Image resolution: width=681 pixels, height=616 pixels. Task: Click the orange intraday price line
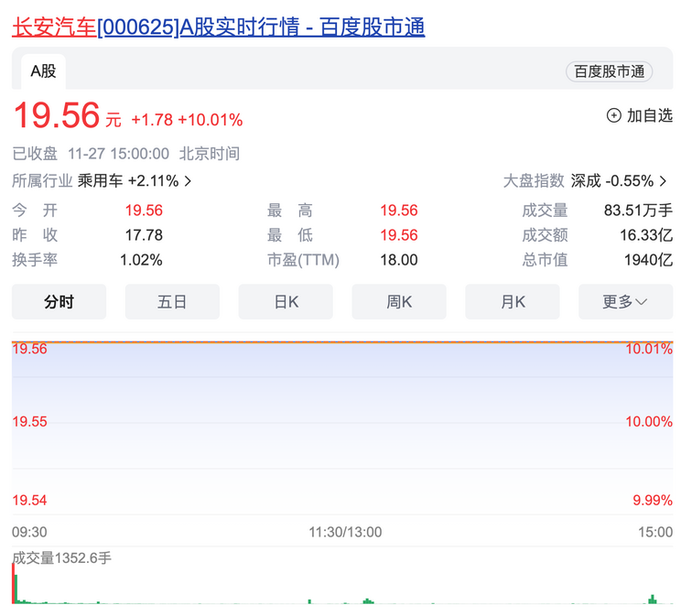[342, 341]
